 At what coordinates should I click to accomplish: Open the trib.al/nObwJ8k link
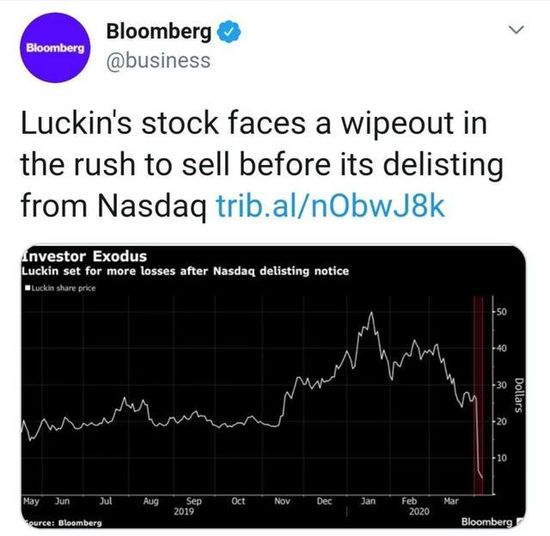[331, 206]
